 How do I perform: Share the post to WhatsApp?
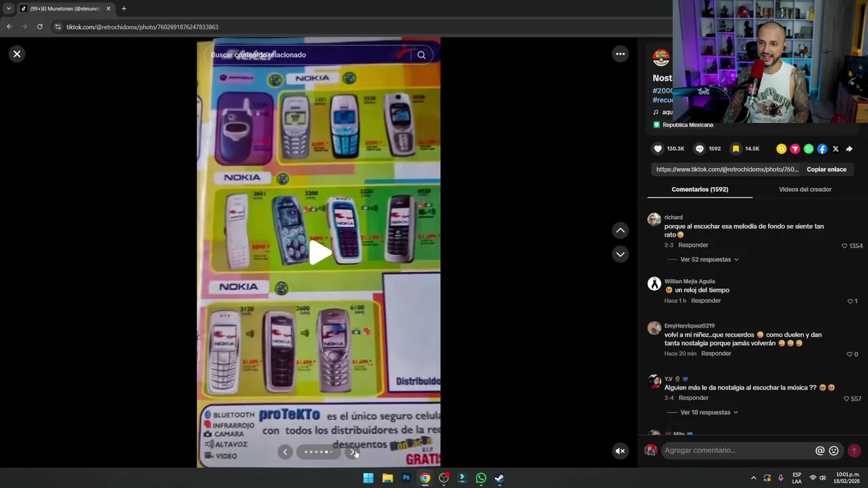tap(808, 148)
